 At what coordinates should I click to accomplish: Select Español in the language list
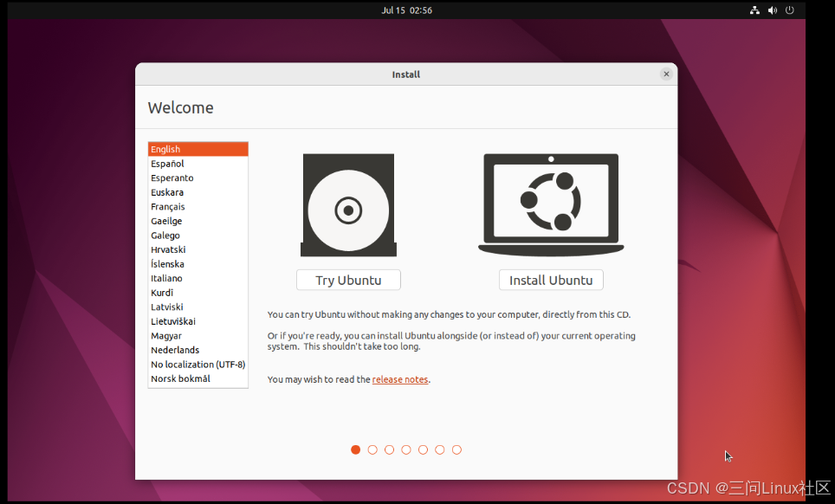click(x=198, y=164)
